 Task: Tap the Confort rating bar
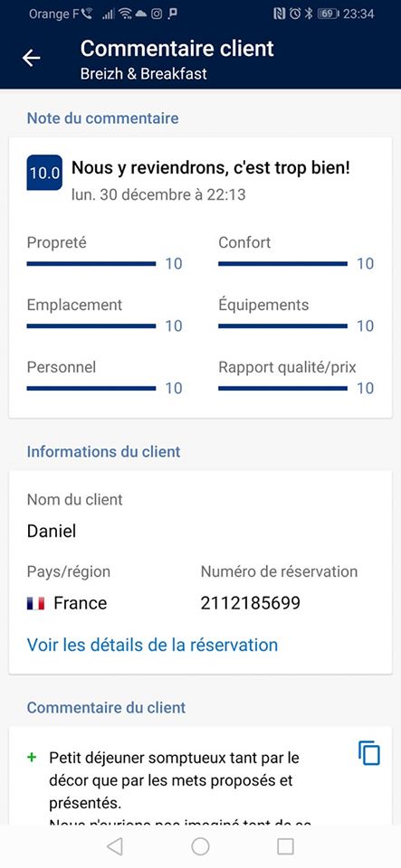click(283, 263)
